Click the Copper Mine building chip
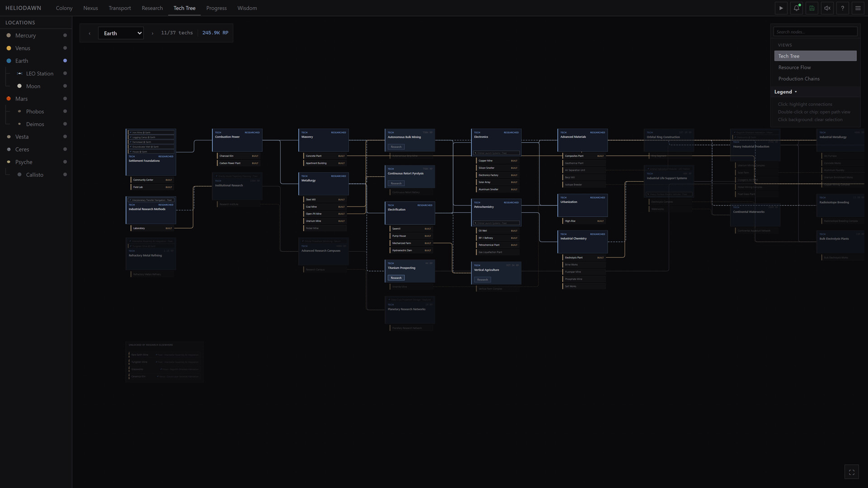This screenshot has height=488, width=868. [498, 161]
